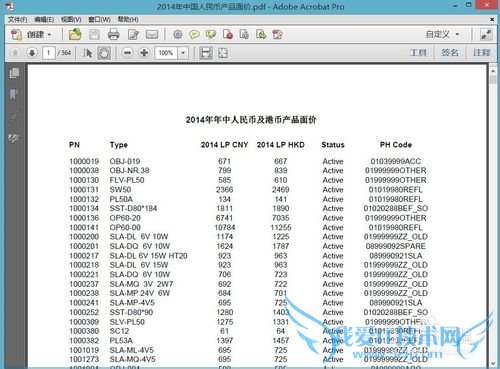Click the Type column header
Viewport: 500px width, 369px height.
pos(119,145)
